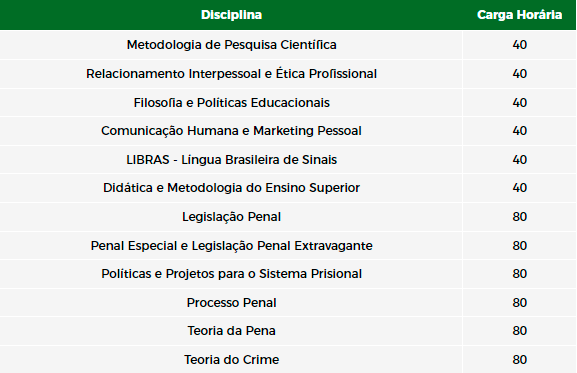Click Filosofia e Políticas Educacionais text
The width and height of the screenshot is (577, 373).
point(231,102)
